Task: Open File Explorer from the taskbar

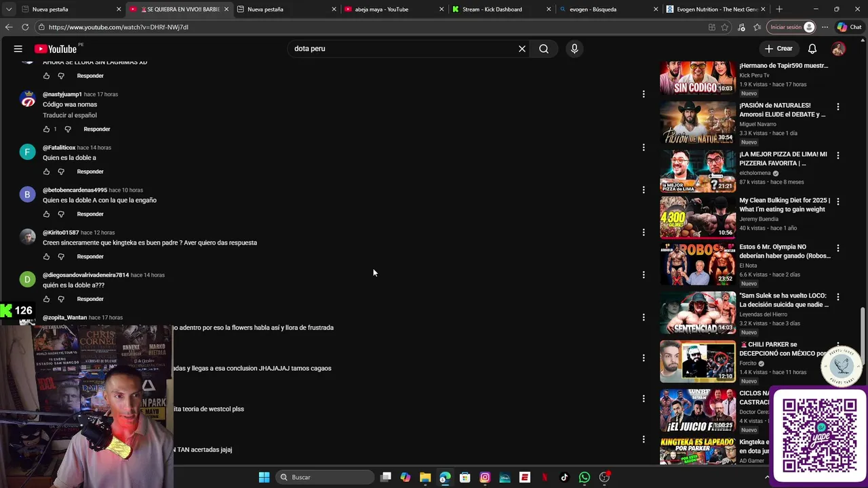Action: pos(425,477)
